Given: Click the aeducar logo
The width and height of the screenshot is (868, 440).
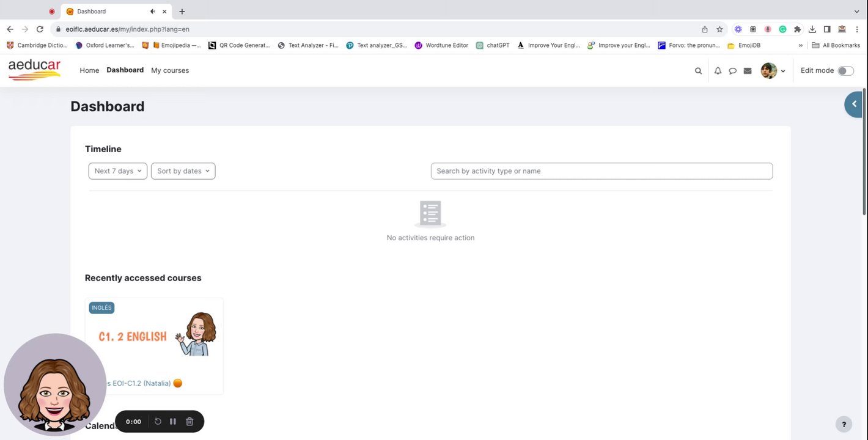Looking at the screenshot, I should coord(34,70).
